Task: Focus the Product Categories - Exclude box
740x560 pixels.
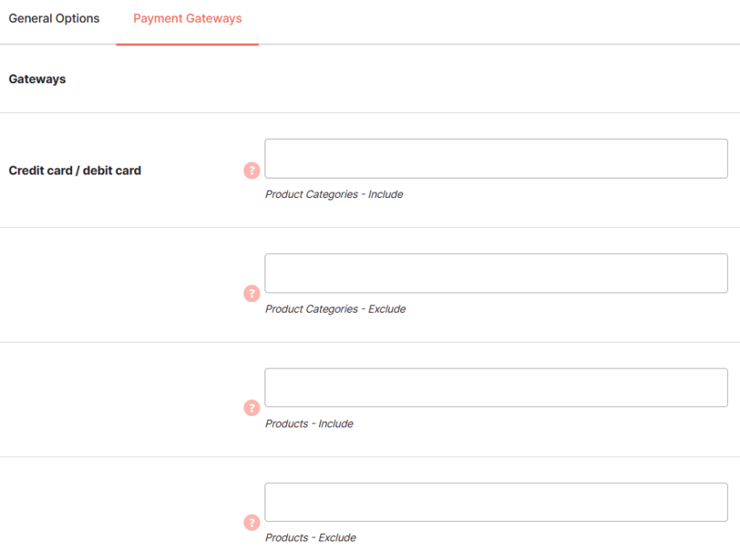Action: pyautogui.click(x=496, y=273)
